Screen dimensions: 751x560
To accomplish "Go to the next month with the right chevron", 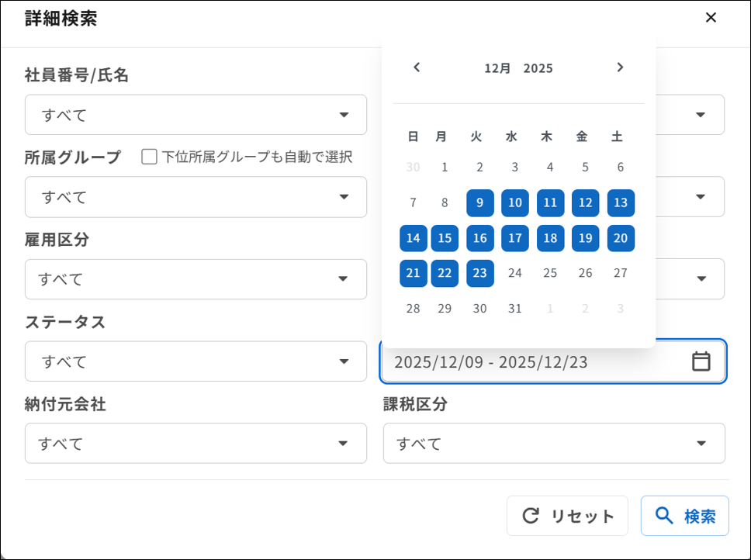I will coord(620,67).
